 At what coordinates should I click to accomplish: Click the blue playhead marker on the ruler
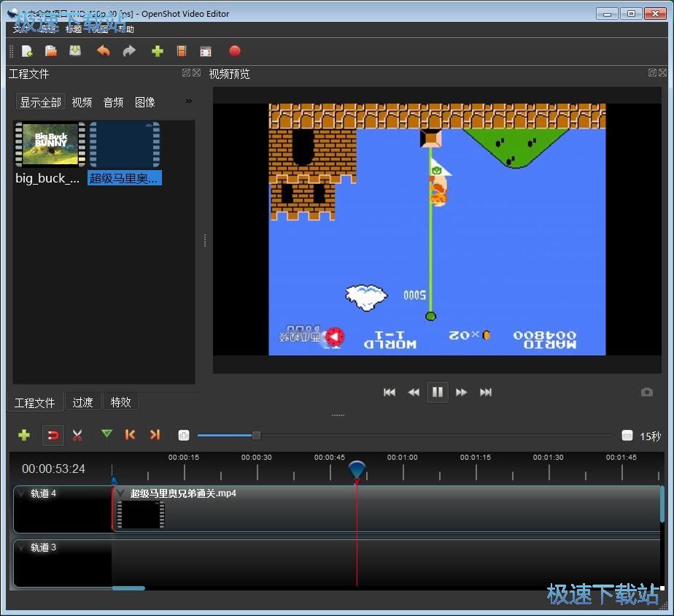click(x=357, y=469)
